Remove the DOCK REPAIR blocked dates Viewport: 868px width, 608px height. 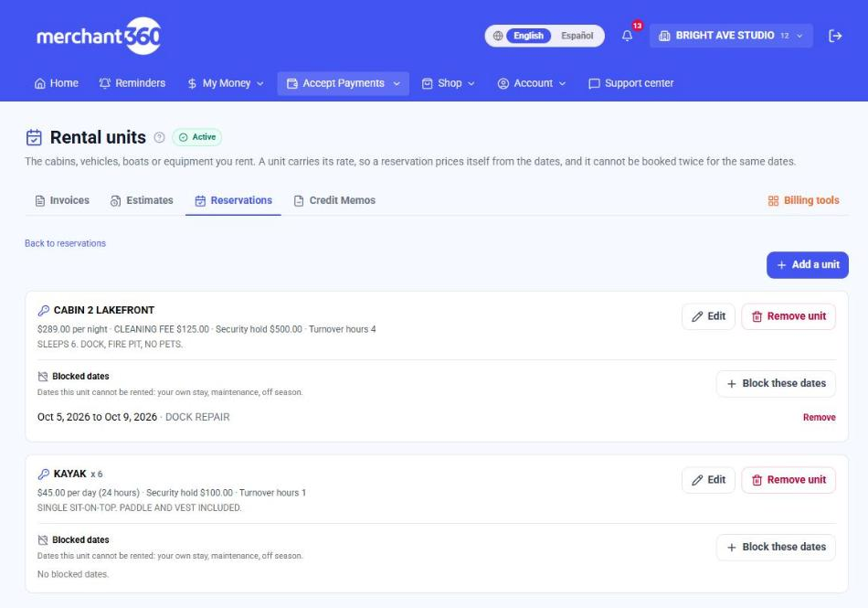coord(819,418)
